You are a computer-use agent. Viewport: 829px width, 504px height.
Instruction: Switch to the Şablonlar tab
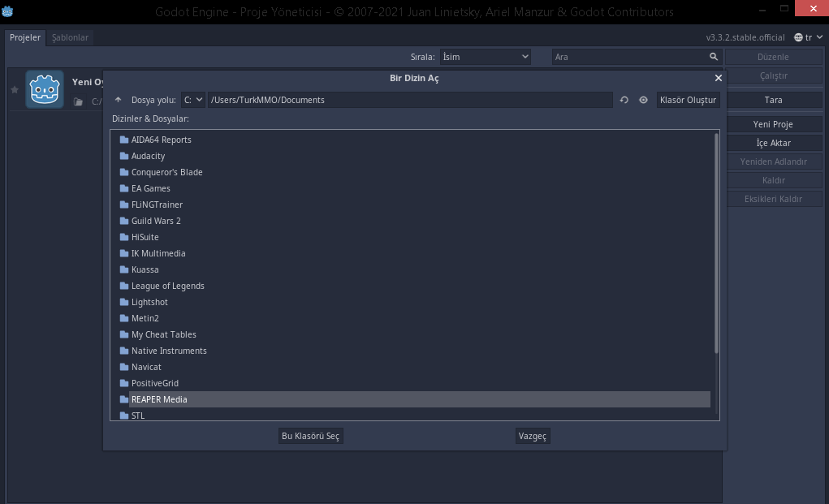pyautogui.click(x=70, y=37)
